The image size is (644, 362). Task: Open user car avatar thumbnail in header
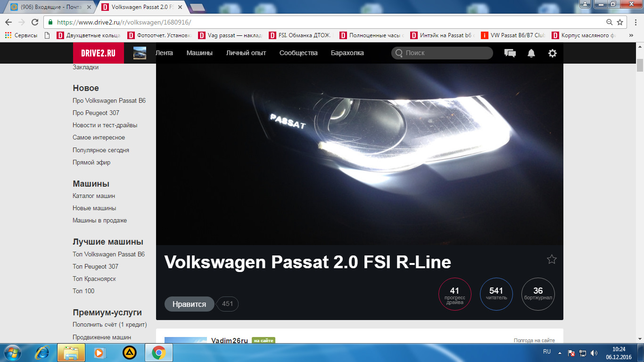tap(140, 53)
